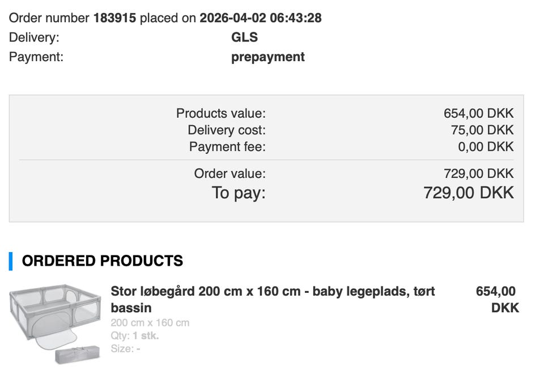Click the To pay: label
This screenshot has height=392, width=544.
point(239,193)
